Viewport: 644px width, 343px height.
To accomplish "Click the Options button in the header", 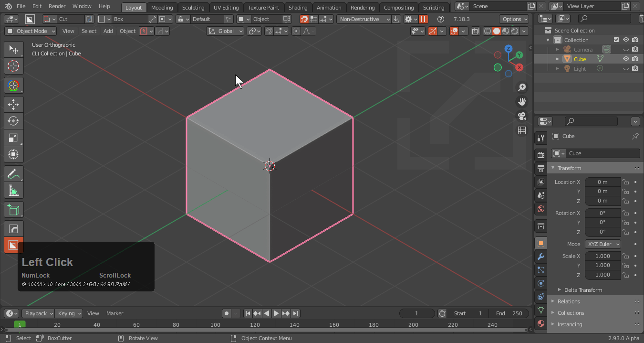I will 514,19.
